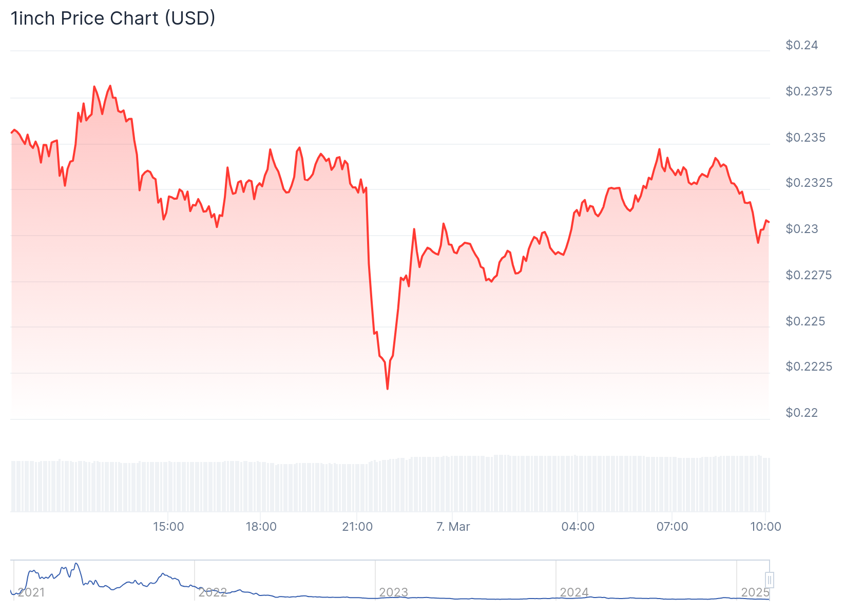The width and height of the screenshot is (844, 616).
Task: Click the 07:00 time axis label
Action: pyautogui.click(x=672, y=527)
